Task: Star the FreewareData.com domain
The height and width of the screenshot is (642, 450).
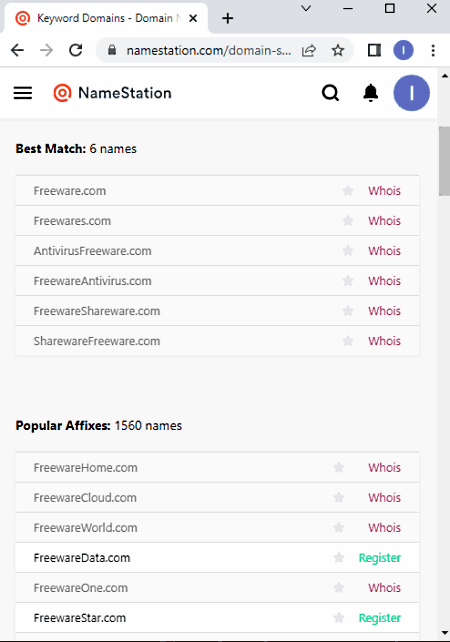Action: pos(339,557)
